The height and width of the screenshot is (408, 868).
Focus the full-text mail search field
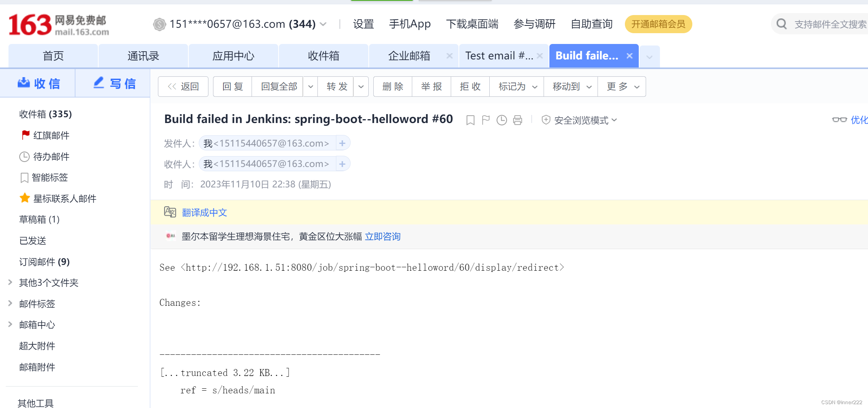[x=830, y=24]
